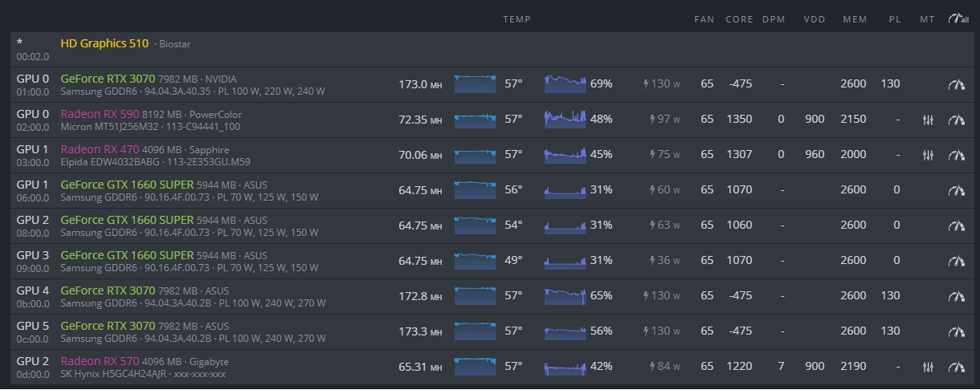This screenshot has width=980, height=390.
Task: Click overclock icon for GPU 3 GTX 1660 SUPER
Action: point(956,261)
